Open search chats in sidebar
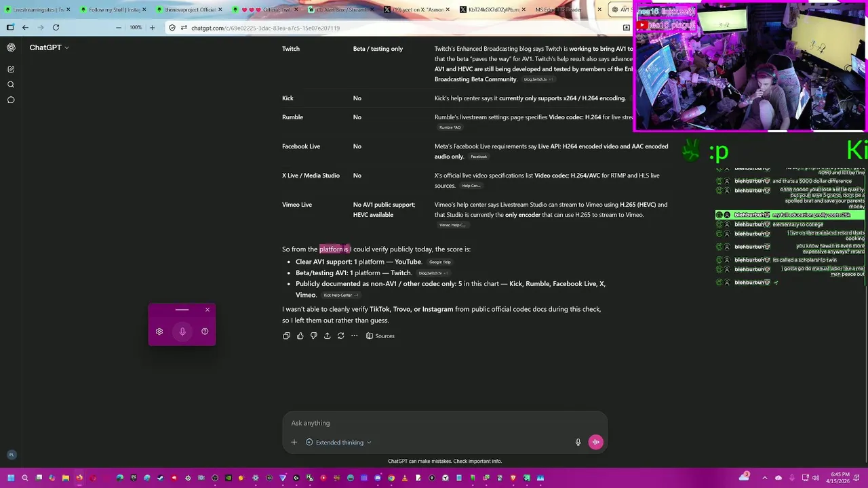The height and width of the screenshot is (488, 868). point(11,85)
